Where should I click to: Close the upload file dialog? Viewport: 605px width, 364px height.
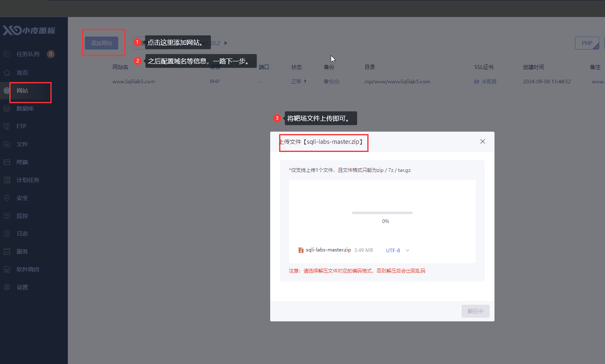coord(482,141)
